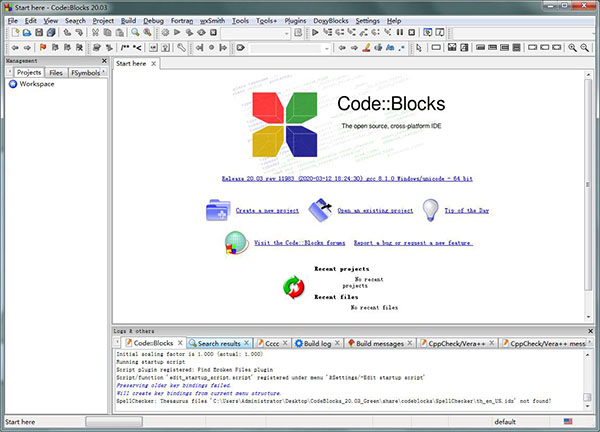600x432 pixels.
Task: Click the Zoom in magnifier icon
Action: [572, 47]
